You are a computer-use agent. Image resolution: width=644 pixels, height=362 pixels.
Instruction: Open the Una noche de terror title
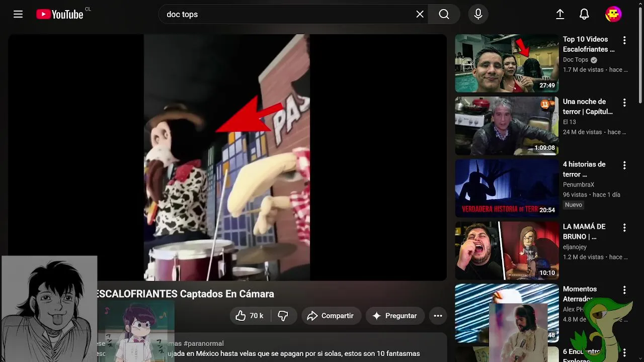588,107
